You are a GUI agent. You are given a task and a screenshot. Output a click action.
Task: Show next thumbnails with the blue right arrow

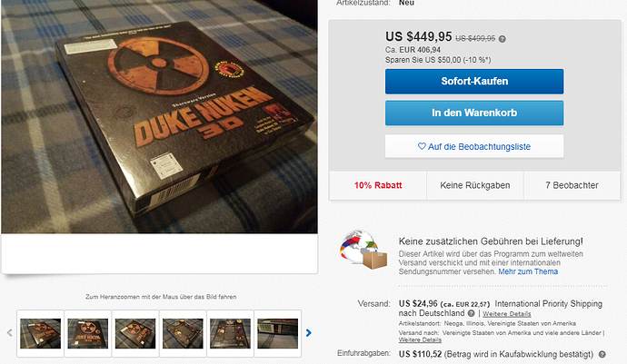pos(308,333)
